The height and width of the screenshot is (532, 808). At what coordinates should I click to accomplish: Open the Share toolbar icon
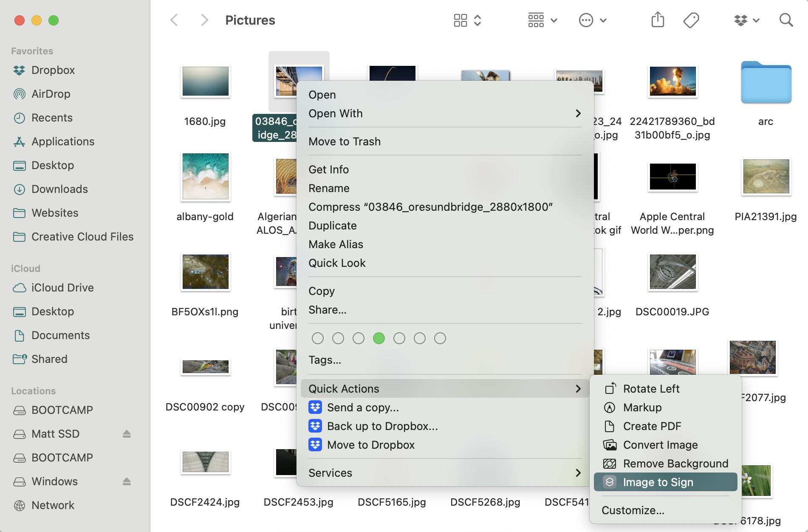coord(658,20)
